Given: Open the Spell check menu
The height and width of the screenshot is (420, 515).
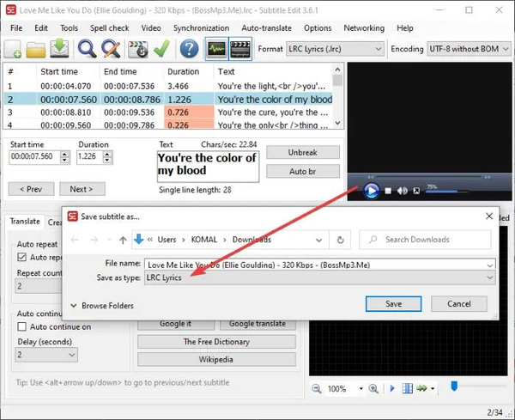Looking at the screenshot, I should point(110,28).
